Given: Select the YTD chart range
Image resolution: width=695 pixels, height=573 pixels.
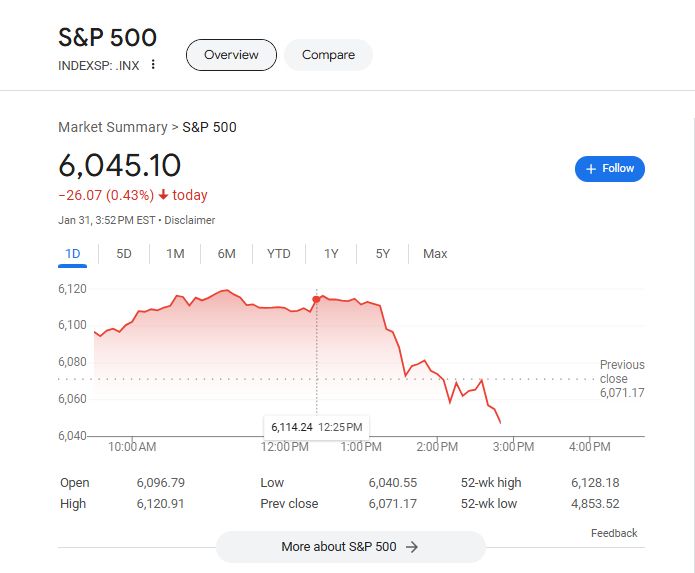Looking at the screenshot, I should pyautogui.click(x=279, y=254).
